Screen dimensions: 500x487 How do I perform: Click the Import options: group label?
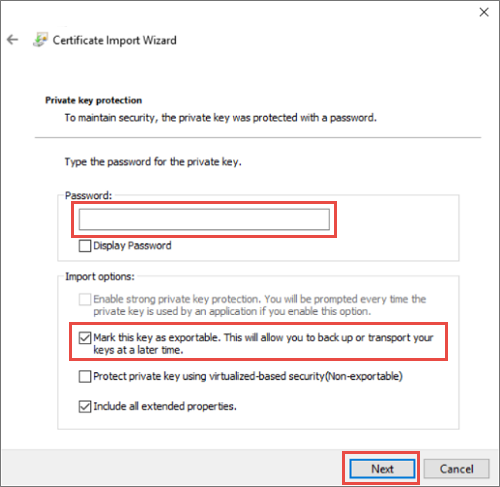tap(100, 276)
